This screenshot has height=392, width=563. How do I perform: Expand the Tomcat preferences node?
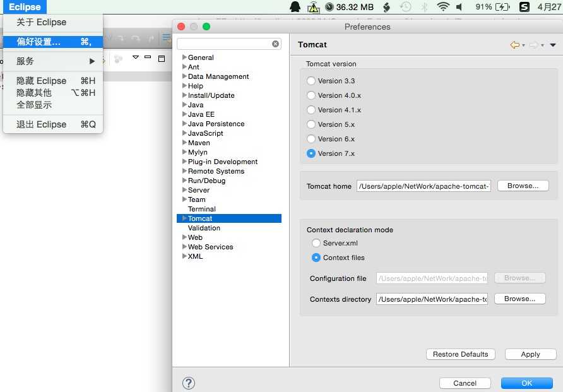[x=184, y=218]
